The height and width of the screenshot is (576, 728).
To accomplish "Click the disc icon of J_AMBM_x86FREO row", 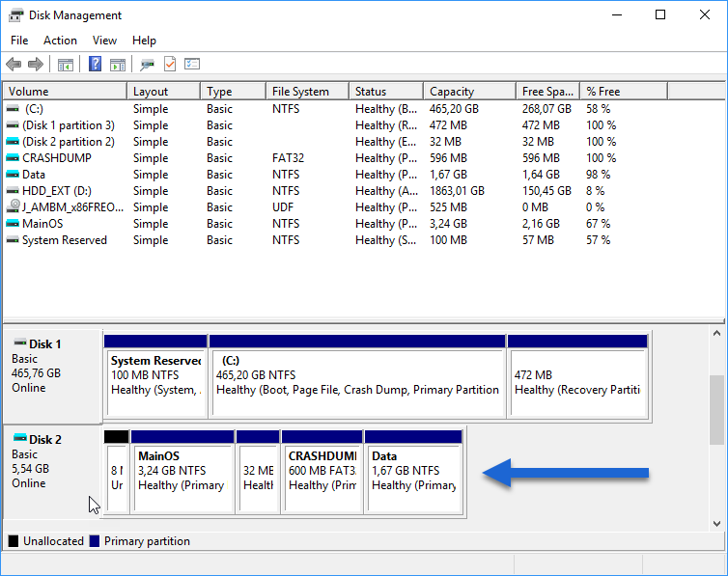I will point(13,206).
